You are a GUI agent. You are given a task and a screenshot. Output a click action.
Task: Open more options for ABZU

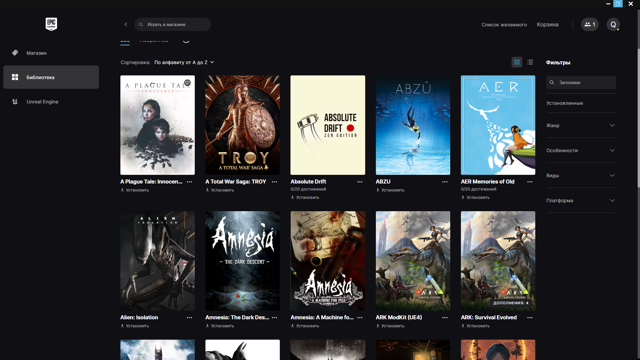[x=445, y=182]
